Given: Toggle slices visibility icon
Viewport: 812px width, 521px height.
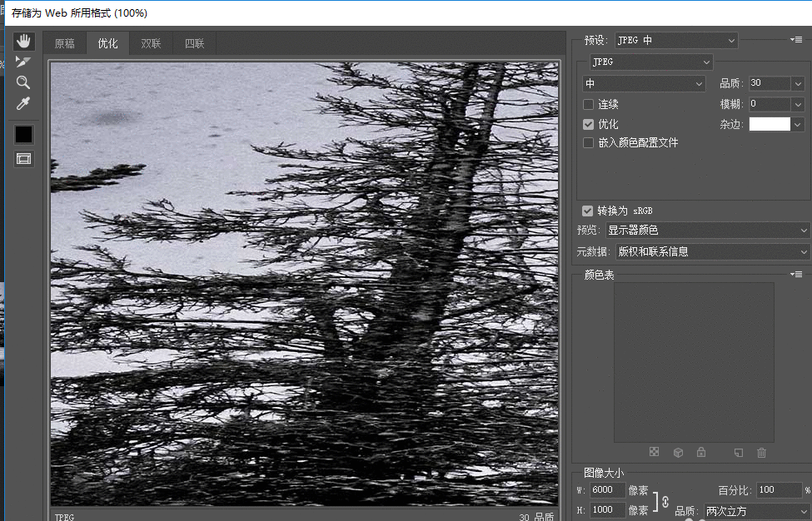Looking at the screenshot, I should pos(23,159).
